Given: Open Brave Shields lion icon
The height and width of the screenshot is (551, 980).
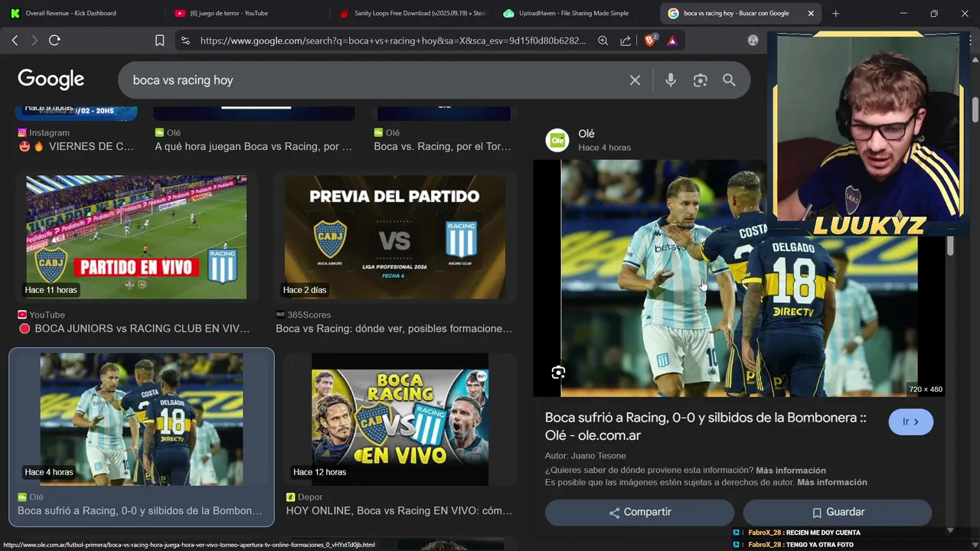Looking at the screenshot, I should 650,41.
